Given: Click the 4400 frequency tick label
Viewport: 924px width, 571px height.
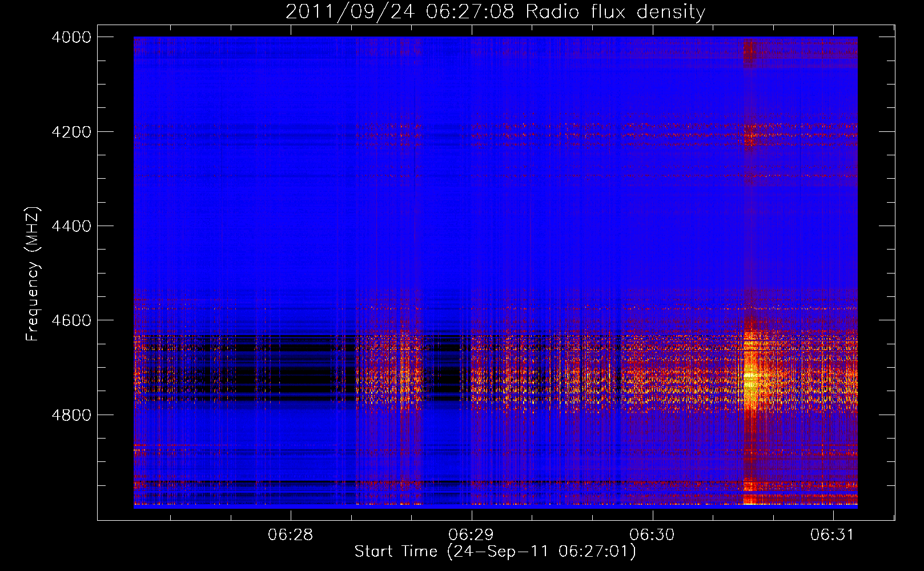Looking at the screenshot, I should tap(71, 226).
